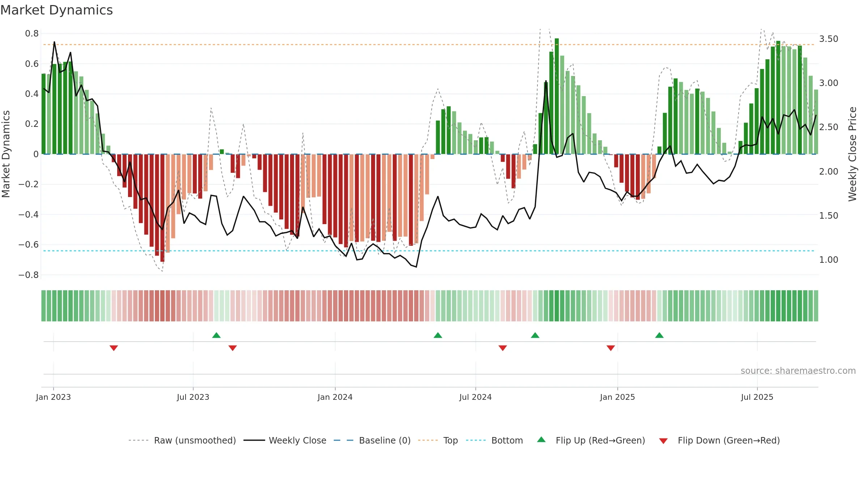868x488 pixels.
Task: Click the Jan 2024 x-axis label
Action: 335,397
